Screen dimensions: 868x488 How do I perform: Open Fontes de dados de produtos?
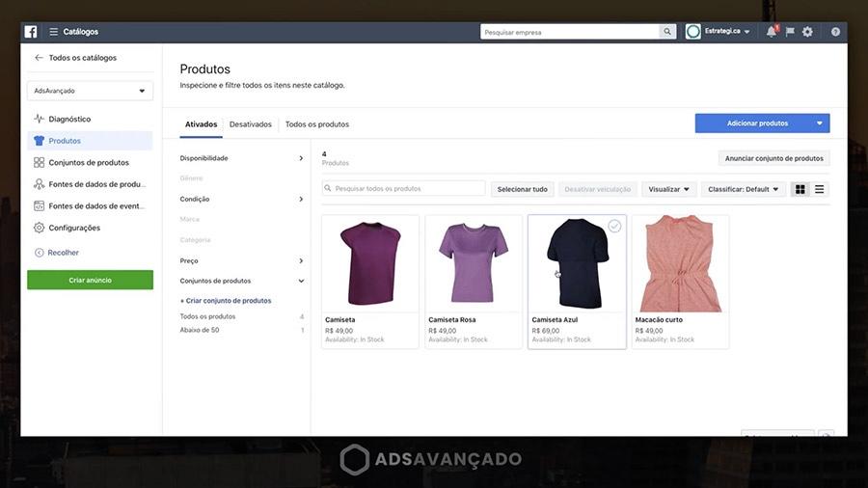point(90,183)
